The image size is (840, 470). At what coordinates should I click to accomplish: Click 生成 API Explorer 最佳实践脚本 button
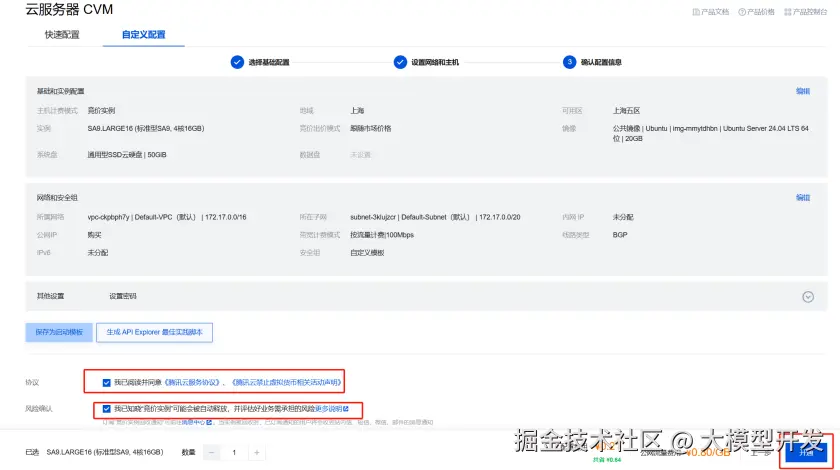(x=154, y=332)
